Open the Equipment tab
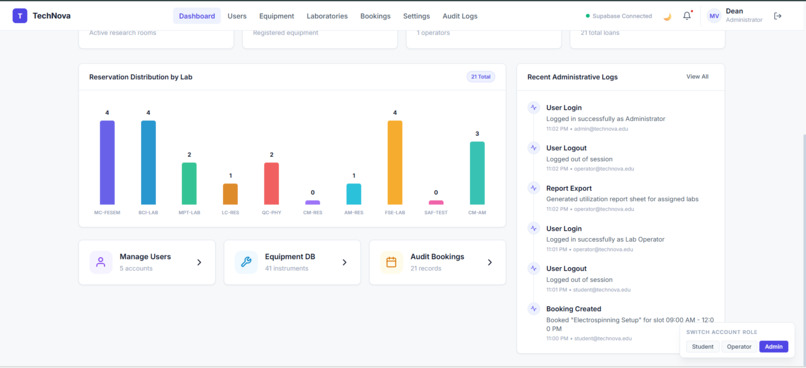Screen dimensions: 806x368 coord(277,16)
